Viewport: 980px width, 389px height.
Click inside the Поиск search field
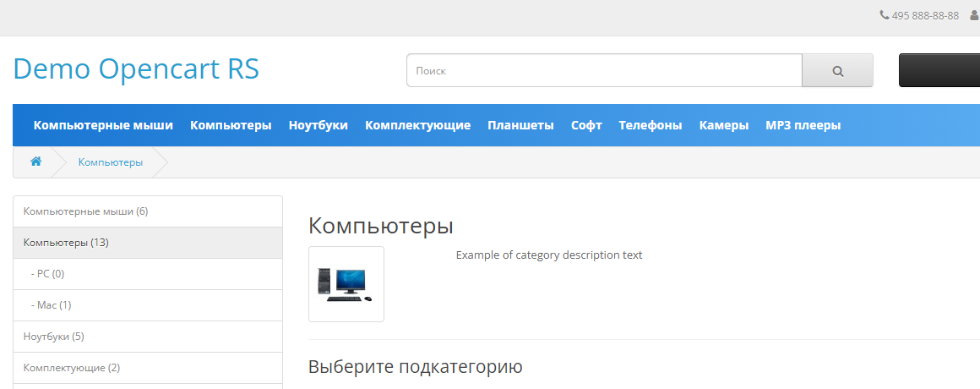[603, 71]
